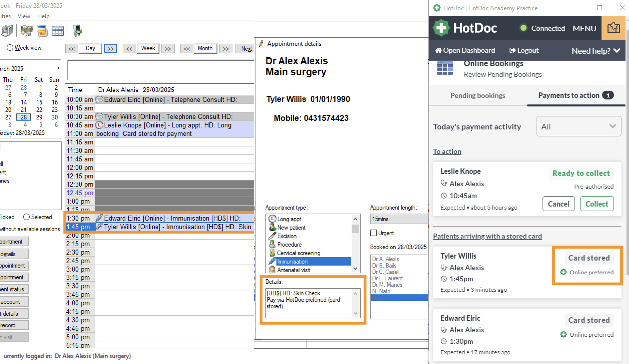Click the 10:00 am Edward Elric speech bubble icon
The image size is (629, 364).
click(99, 100)
